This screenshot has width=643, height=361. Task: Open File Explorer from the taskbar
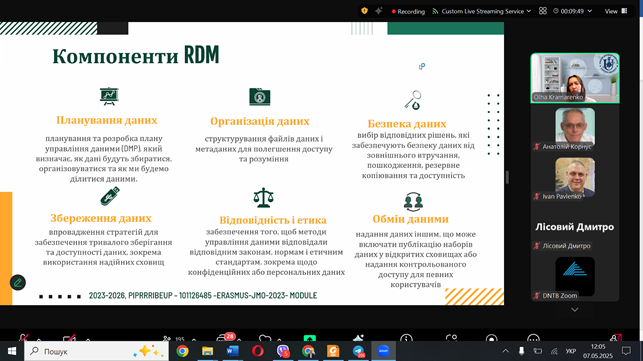point(207,351)
